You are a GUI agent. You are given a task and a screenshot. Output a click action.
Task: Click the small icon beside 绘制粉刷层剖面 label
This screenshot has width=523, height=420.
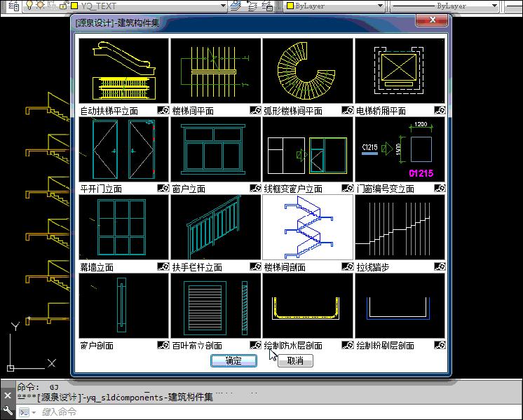click(x=440, y=345)
